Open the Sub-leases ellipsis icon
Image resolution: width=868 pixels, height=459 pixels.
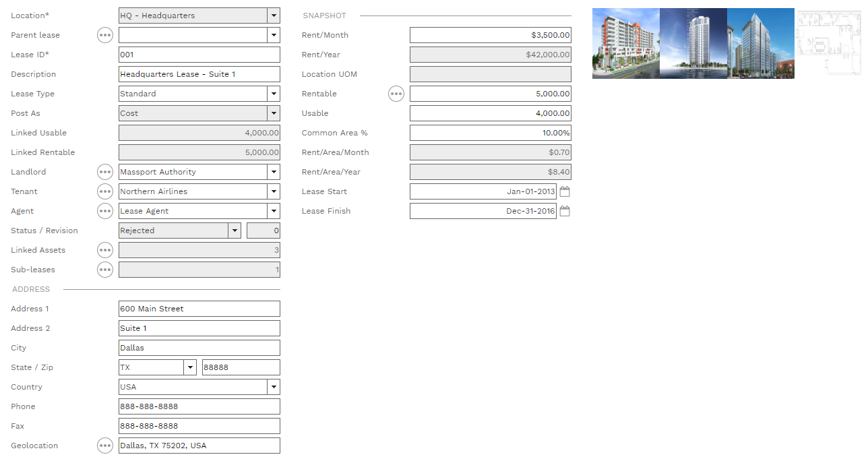(105, 270)
